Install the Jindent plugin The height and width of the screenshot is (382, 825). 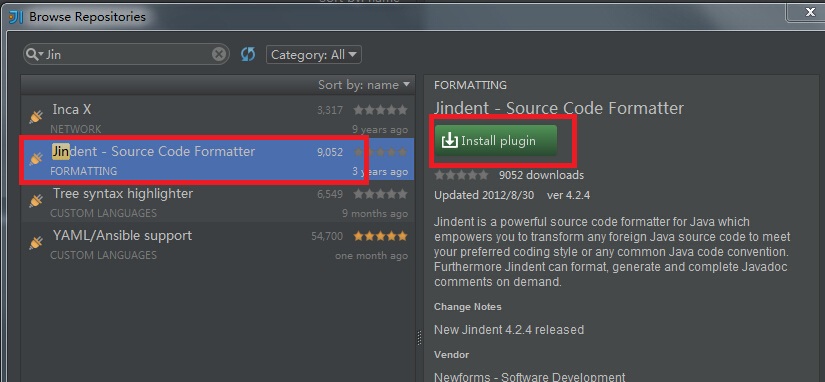[496, 141]
